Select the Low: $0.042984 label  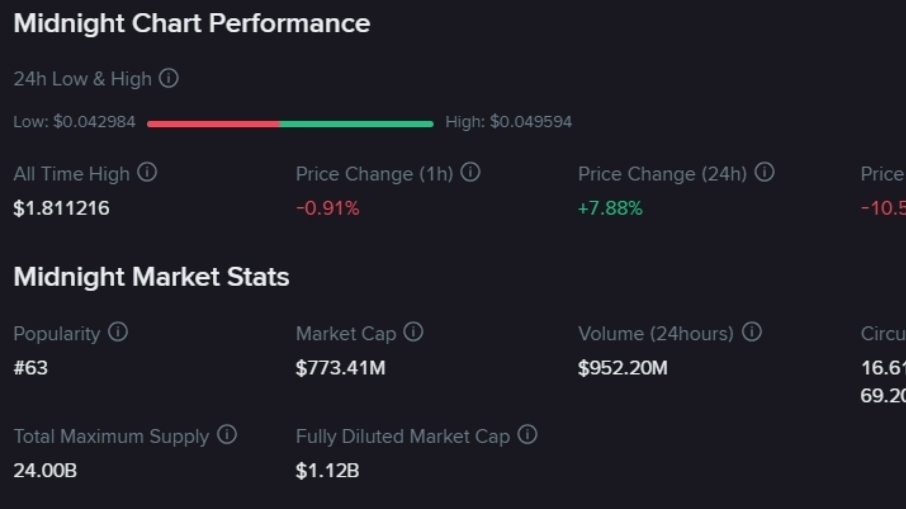pyautogui.click(x=75, y=122)
